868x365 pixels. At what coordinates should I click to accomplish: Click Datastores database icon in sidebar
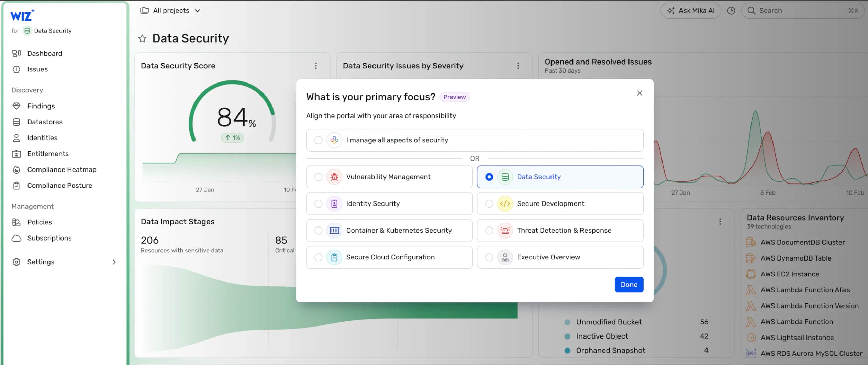click(x=16, y=122)
